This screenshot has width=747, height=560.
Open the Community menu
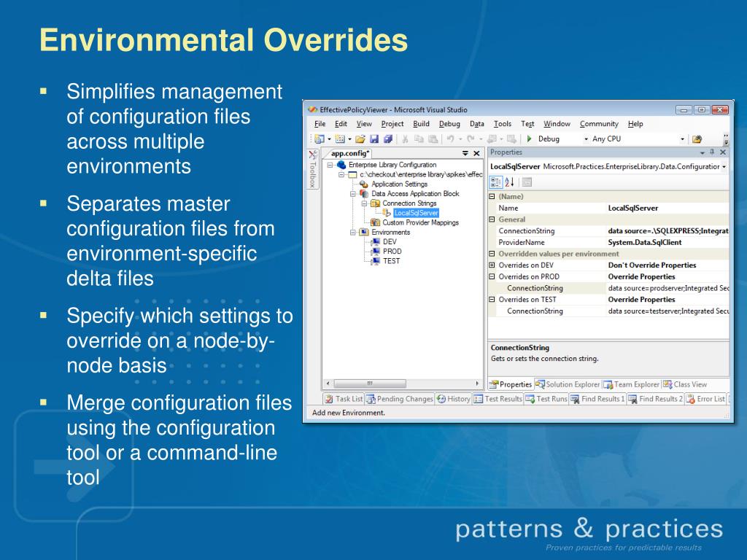[599, 124]
